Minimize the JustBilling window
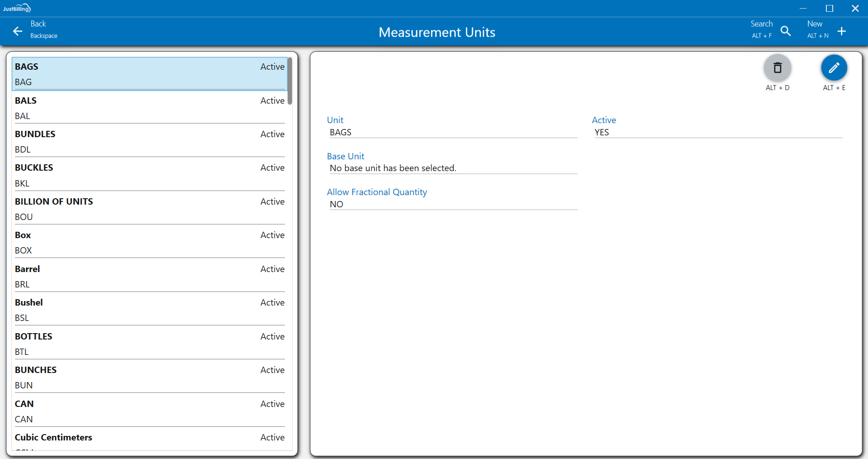 click(x=803, y=8)
